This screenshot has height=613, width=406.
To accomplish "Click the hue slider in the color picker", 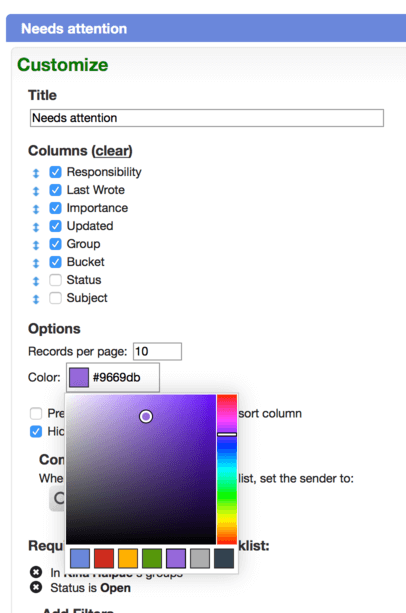I will (x=227, y=469).
